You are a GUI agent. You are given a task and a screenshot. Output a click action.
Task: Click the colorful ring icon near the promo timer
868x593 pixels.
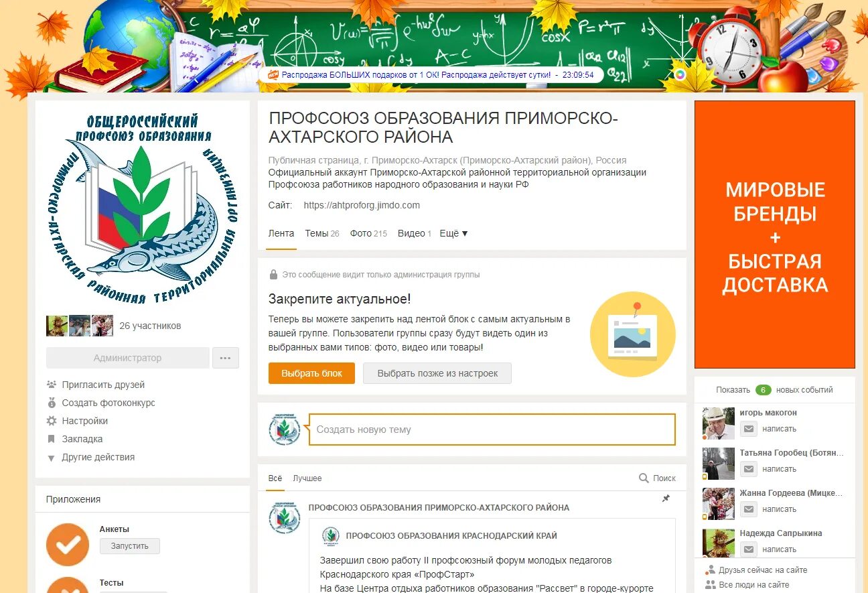(x=680, y=74)
